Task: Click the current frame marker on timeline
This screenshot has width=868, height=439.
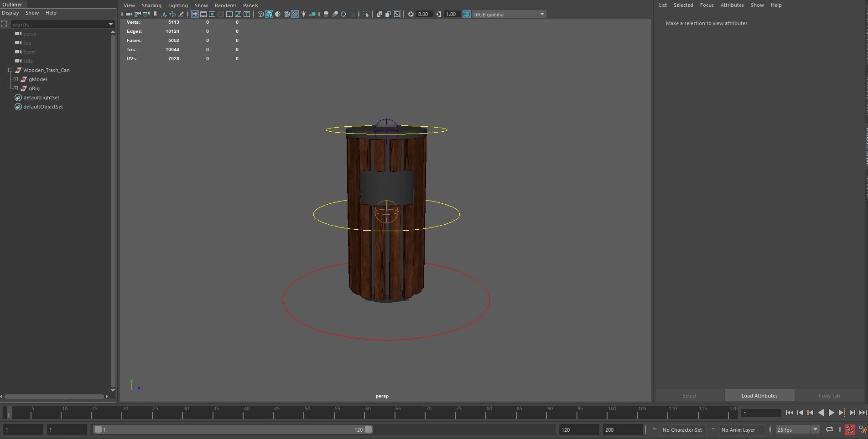Action: (8, 413)
